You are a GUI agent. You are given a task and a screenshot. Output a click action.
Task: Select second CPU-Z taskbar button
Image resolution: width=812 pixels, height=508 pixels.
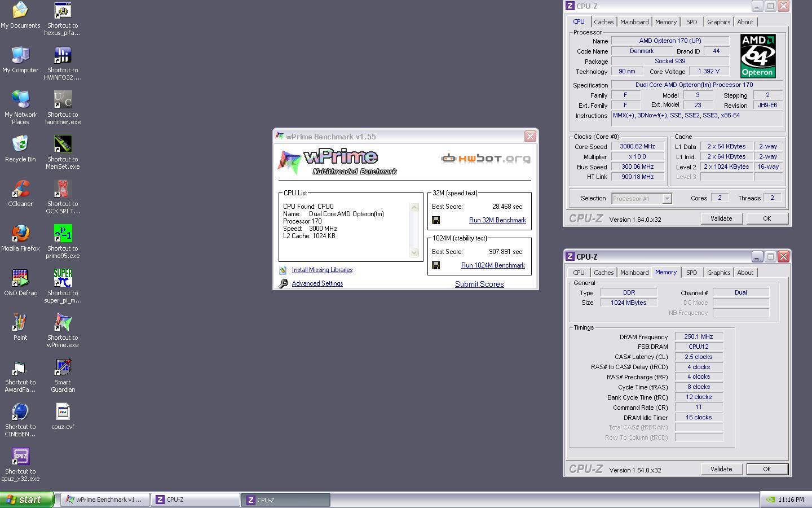pyautogui.click(x=285, y=500)
